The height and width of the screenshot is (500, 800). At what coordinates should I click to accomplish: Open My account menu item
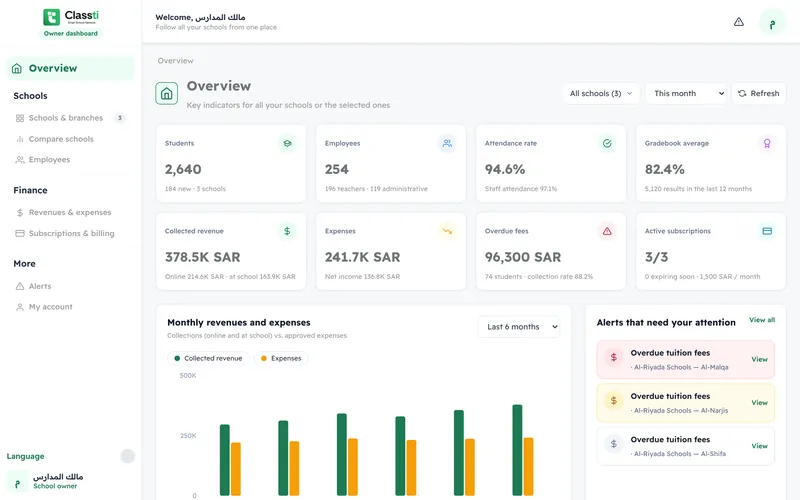(70, 307)
